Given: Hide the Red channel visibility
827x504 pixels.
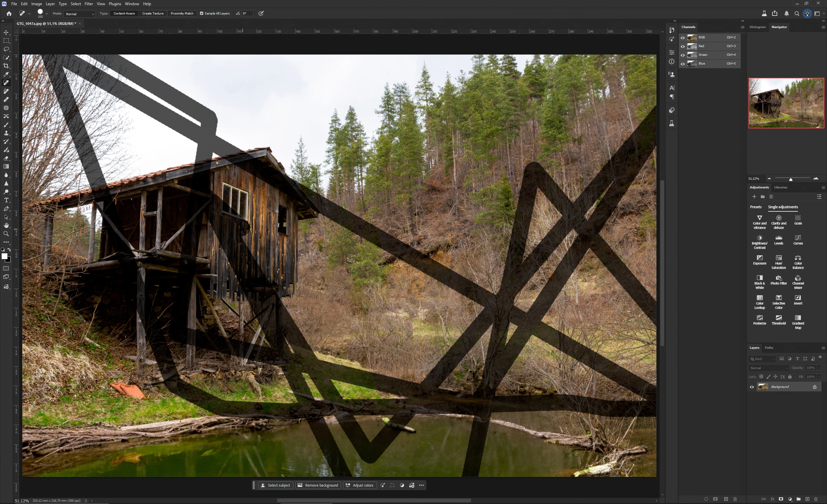Looking at the screenshot, I should click(683, 46).
